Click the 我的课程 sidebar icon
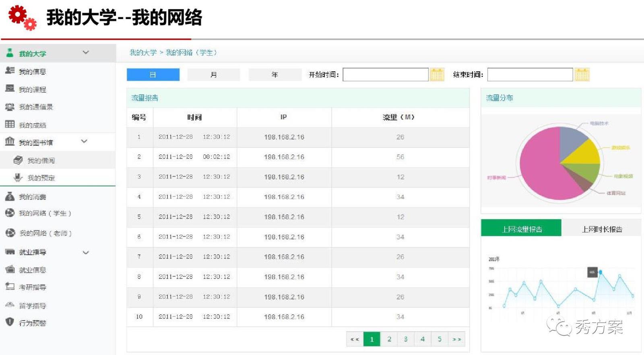This screenshot has height=355, width=644. click(10, 89)
